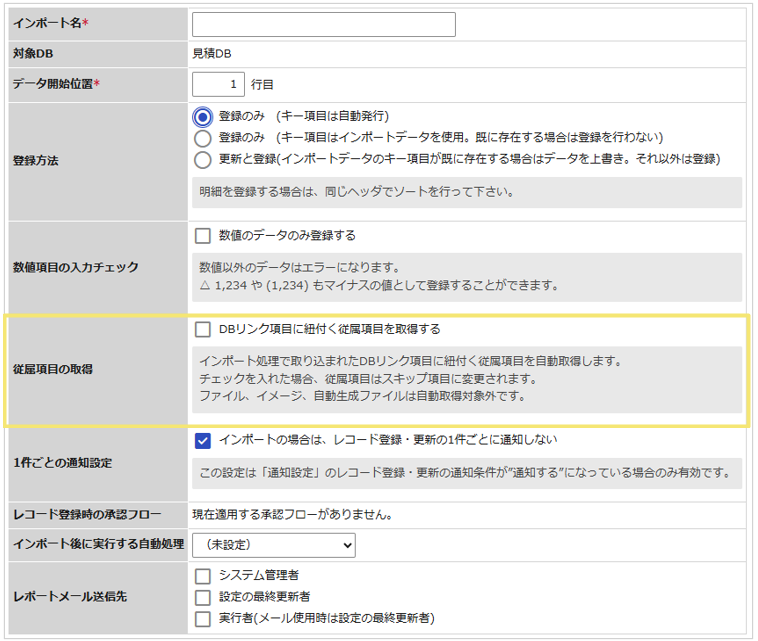Click the インポート名 field label
Screen dimensions: 758x641
(51, 23)
